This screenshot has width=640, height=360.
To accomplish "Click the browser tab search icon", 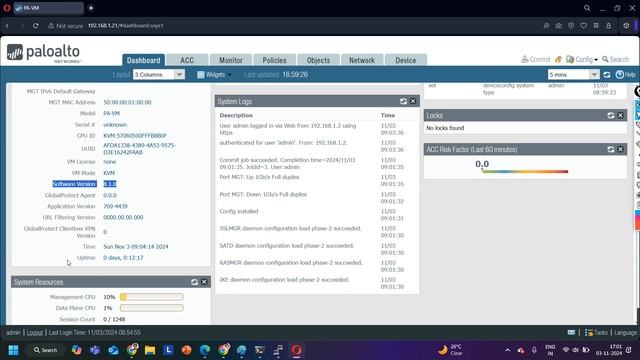I will tap(587, 8).
